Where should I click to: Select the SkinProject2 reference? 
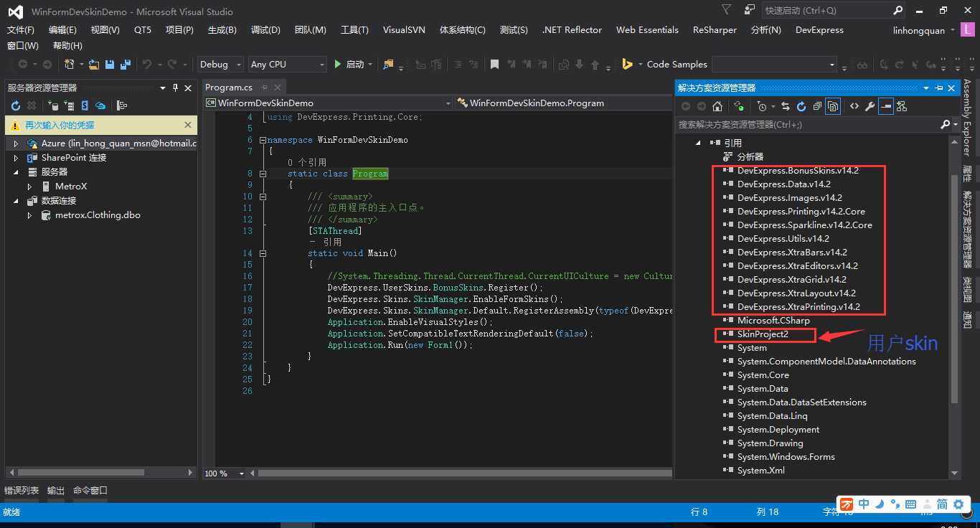(x=763, y=334)
